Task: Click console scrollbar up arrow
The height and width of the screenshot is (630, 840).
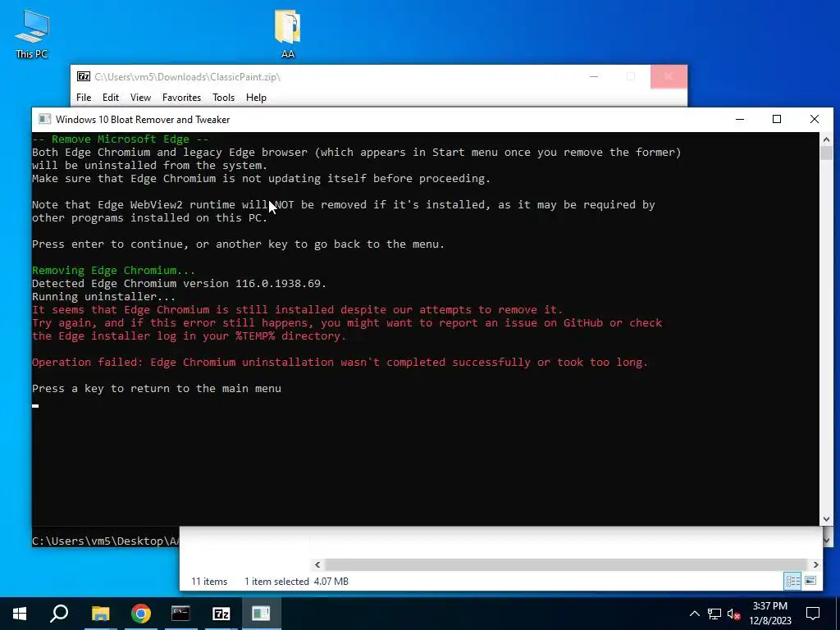Action: pos(826,139)
